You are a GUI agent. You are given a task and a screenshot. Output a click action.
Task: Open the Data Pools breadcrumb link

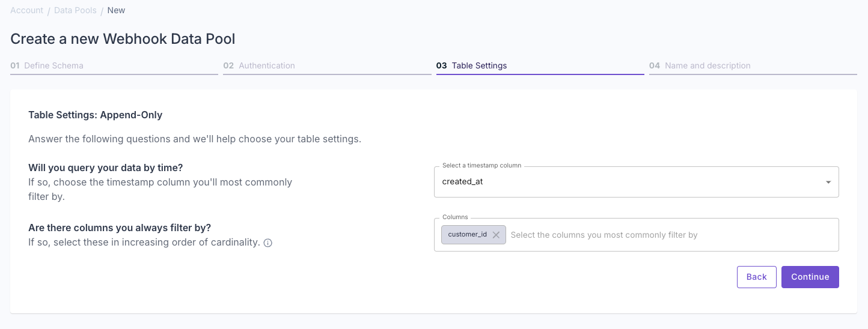[x=75, y=10]
